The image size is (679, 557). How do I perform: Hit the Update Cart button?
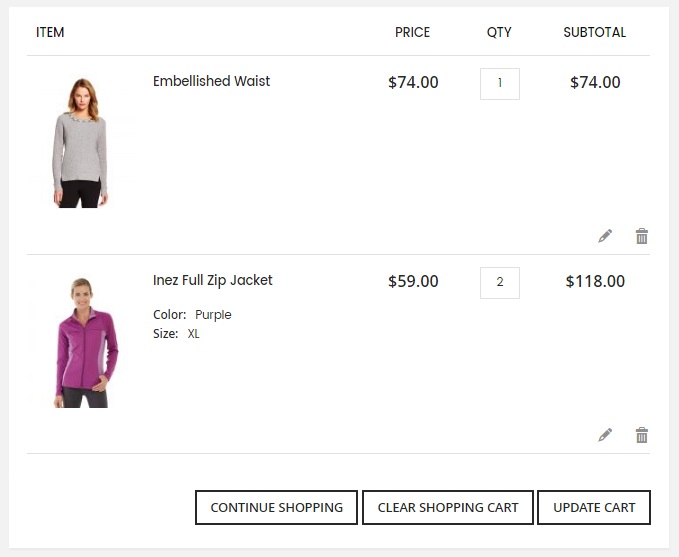[594, 507]
